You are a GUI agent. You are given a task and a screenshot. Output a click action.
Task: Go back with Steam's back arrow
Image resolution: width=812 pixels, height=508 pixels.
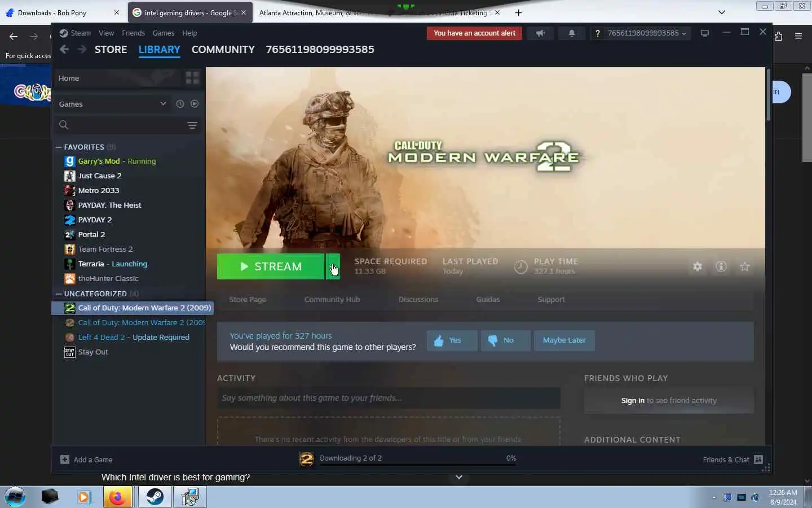click(x=64, y=50)
